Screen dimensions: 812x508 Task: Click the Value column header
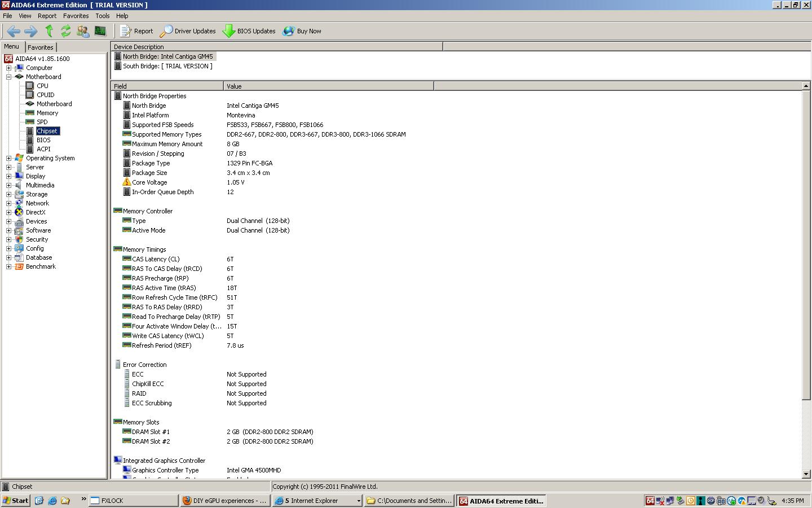[329, 86]
